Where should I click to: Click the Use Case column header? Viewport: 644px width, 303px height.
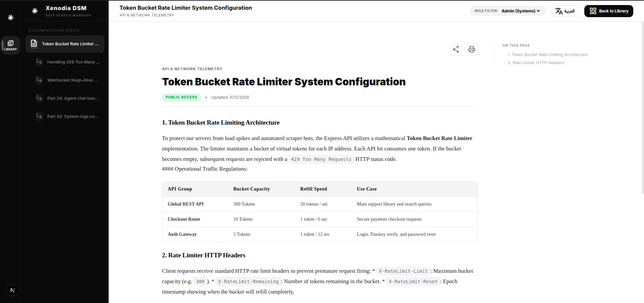367,189
